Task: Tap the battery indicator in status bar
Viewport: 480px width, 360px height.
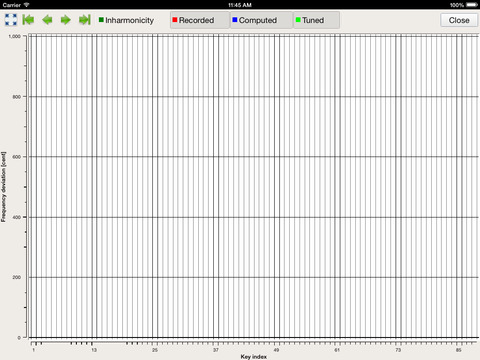Action: [x=471, y=5]
